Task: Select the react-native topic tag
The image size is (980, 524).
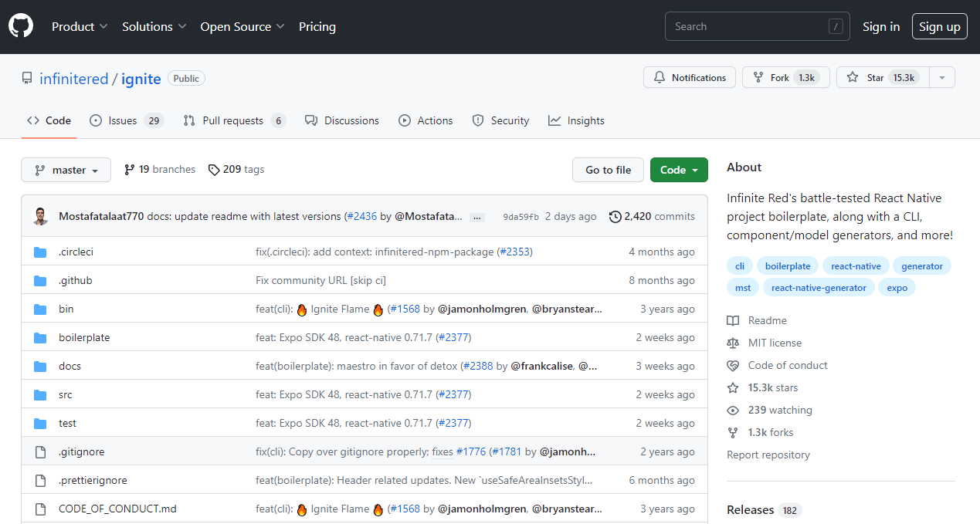Action: [856, 265]
